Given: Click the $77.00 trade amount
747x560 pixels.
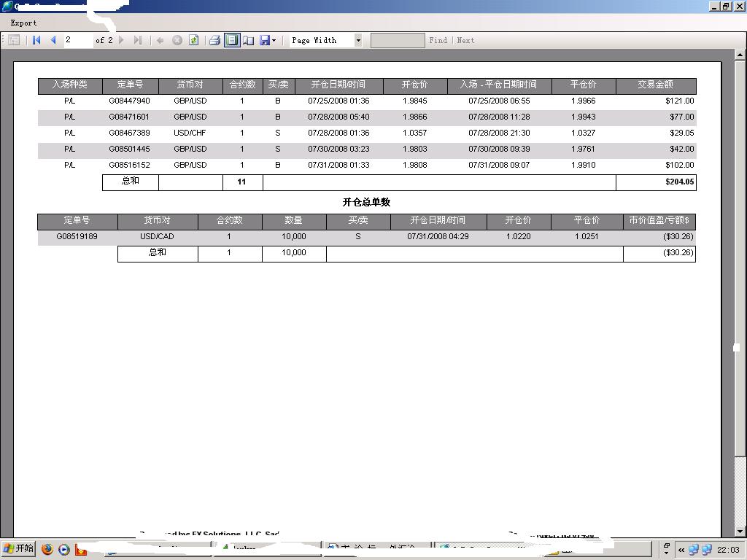Looking at the screenshot, I should pyautogui.click(x=682, y=117).
